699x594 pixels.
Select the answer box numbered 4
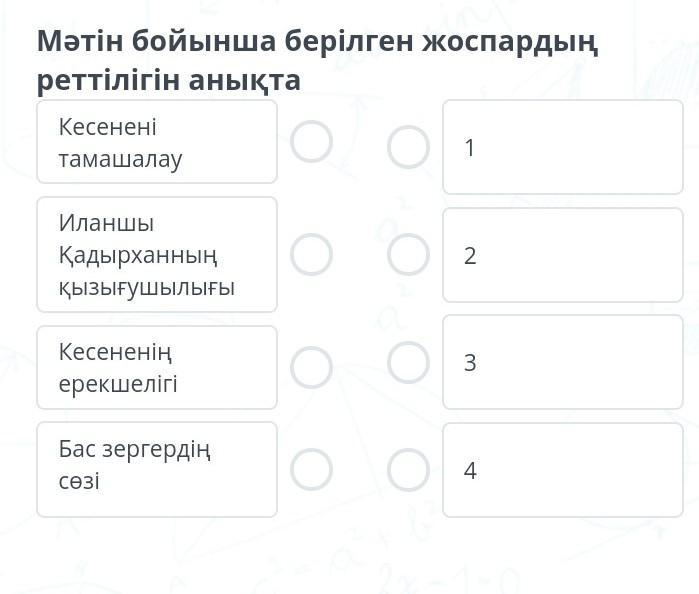point(562,470)
